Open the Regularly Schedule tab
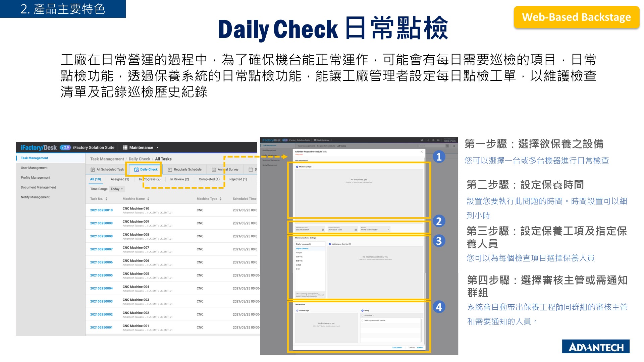Screen dimensions: 644x362 coord(184,170)
